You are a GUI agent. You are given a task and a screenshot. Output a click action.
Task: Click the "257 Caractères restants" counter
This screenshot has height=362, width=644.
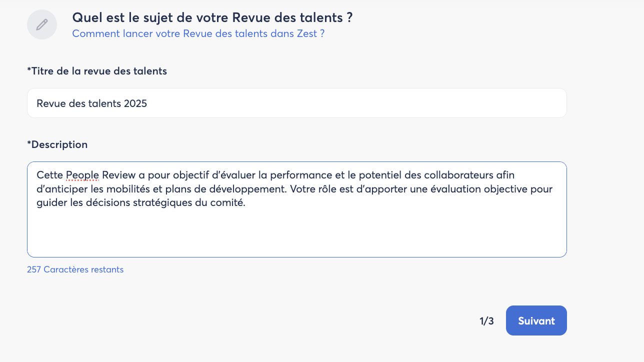(x=75, y=269)
